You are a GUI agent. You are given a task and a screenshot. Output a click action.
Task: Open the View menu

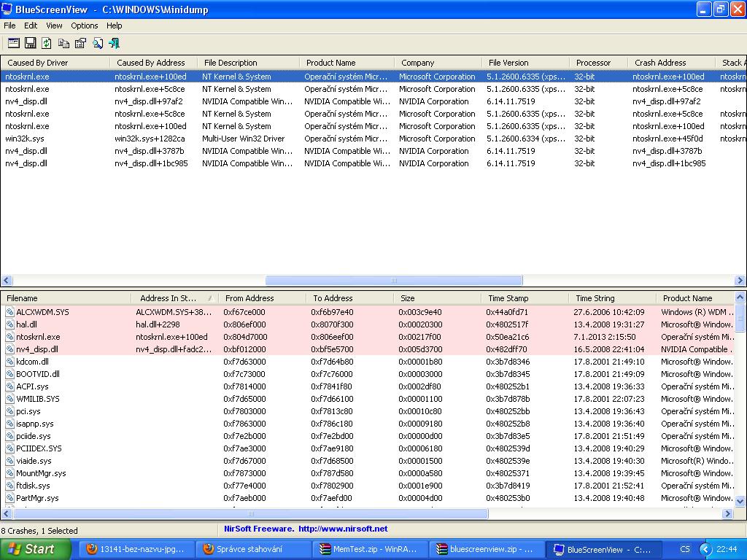(54, 26)
